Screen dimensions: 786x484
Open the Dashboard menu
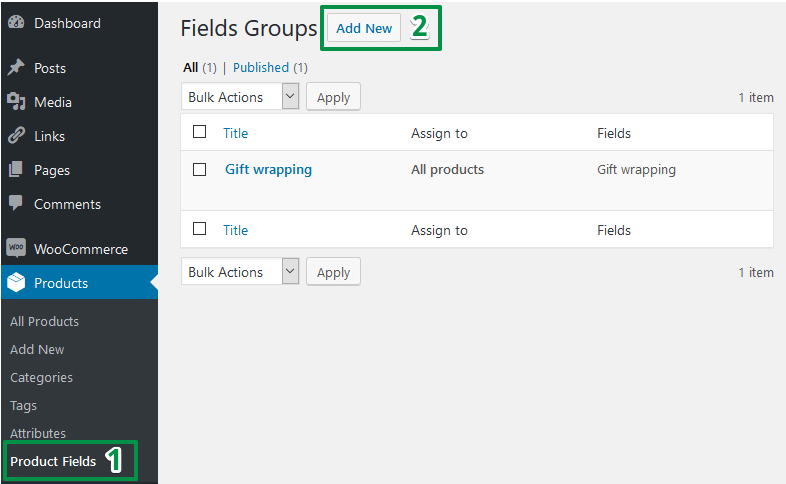click(67, 23)
